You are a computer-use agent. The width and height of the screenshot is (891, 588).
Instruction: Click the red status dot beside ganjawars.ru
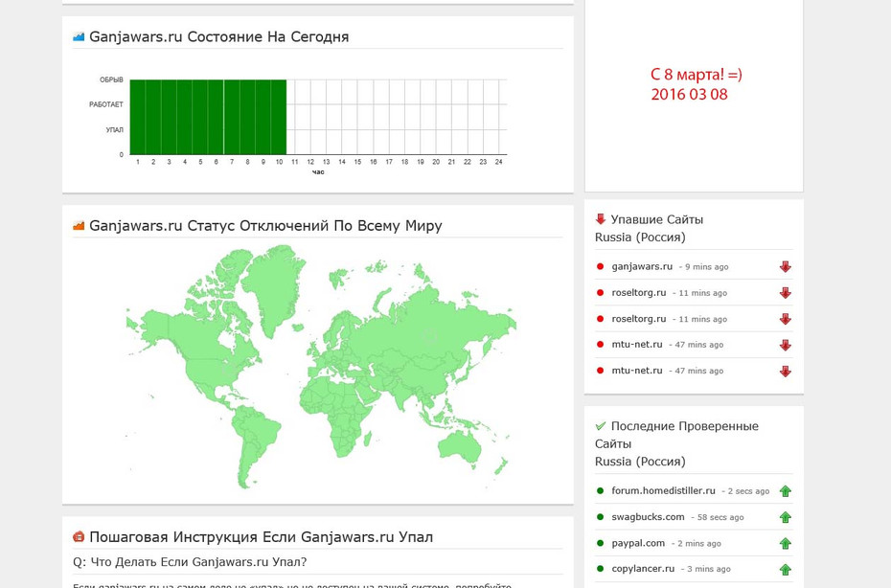(x=600, y=266)
